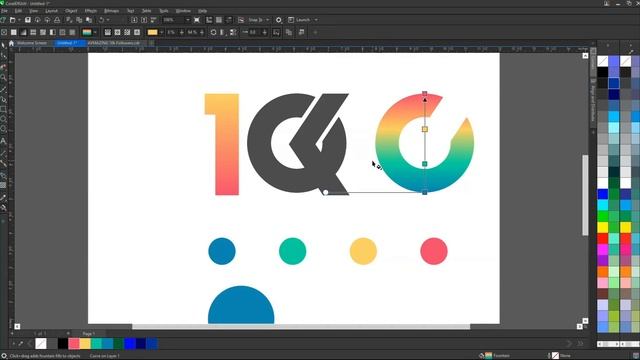Click the yellow swatch in document palette

(85, 344)
